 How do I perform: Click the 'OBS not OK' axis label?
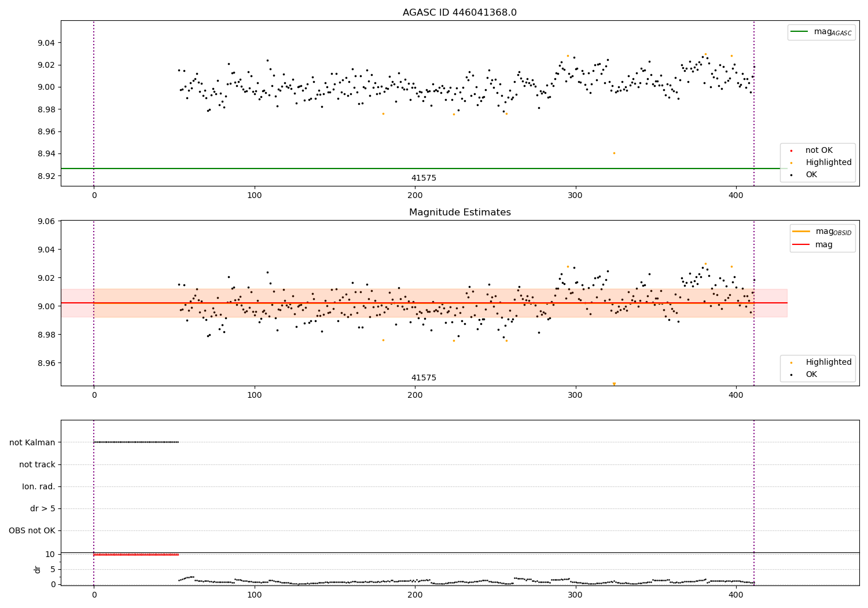(32, 531)
